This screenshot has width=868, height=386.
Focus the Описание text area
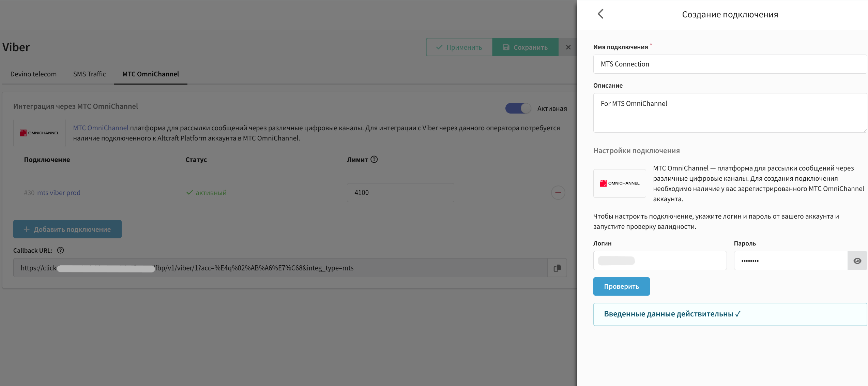tap(730, 113)
